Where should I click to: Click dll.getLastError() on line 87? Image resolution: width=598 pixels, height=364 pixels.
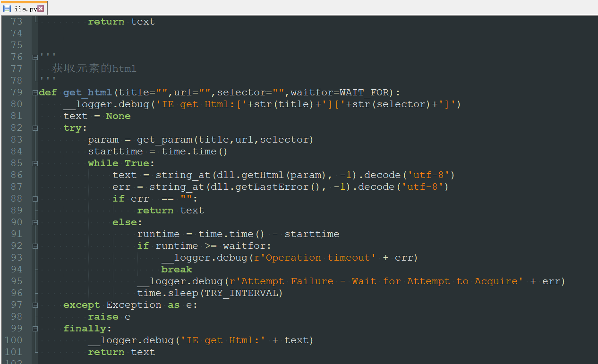click(269, 187)
